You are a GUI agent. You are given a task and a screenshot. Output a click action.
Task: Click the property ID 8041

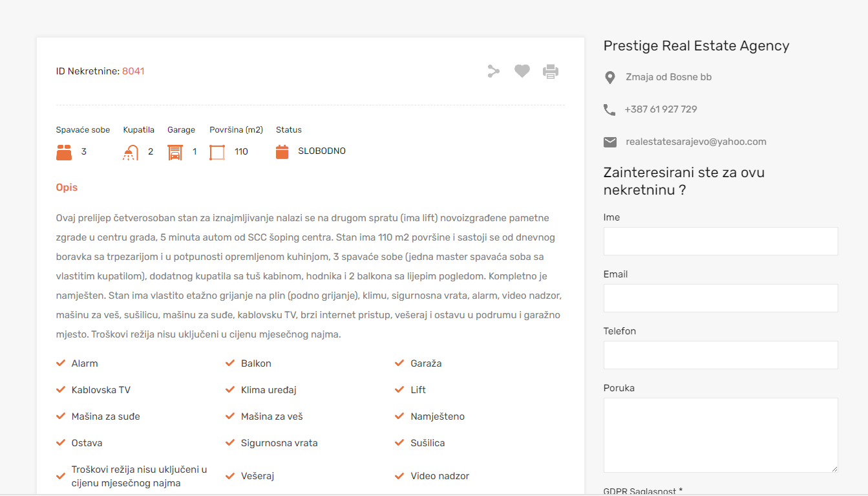133,71
